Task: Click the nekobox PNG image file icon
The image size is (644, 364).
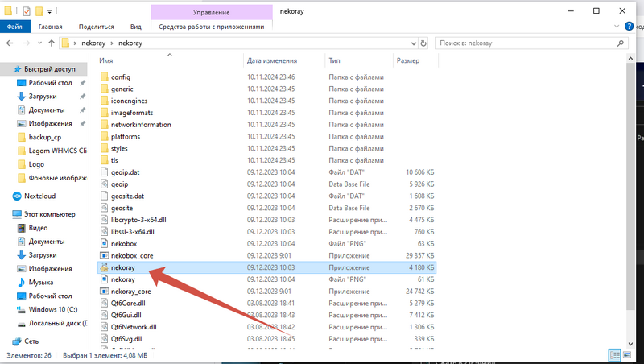Action: click(x=105, y=242)
